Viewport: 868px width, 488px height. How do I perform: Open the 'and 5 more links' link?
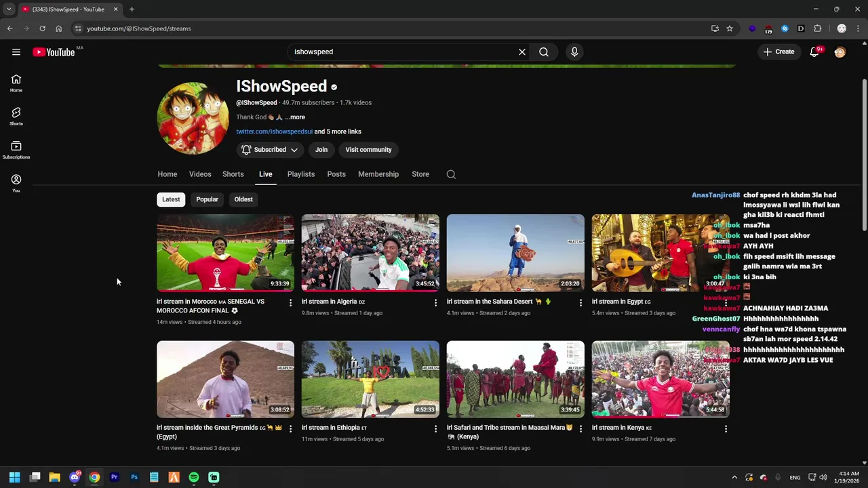(x=338, y=131)
